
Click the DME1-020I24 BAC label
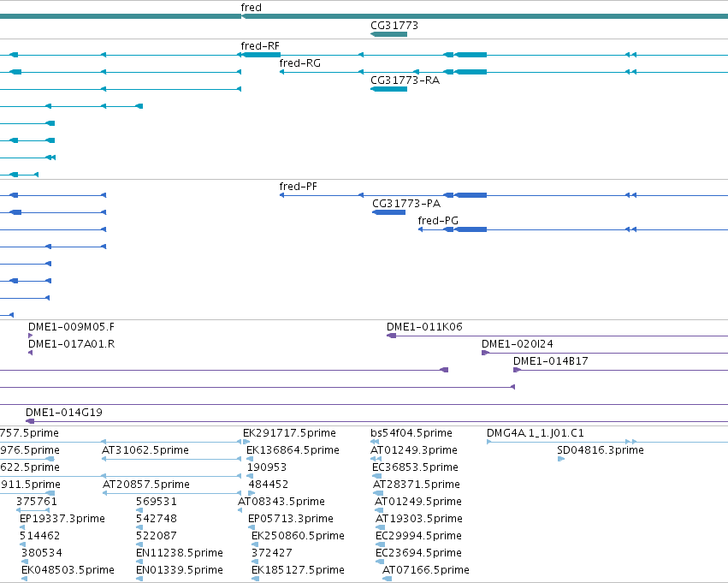click(x=518, y=344)
